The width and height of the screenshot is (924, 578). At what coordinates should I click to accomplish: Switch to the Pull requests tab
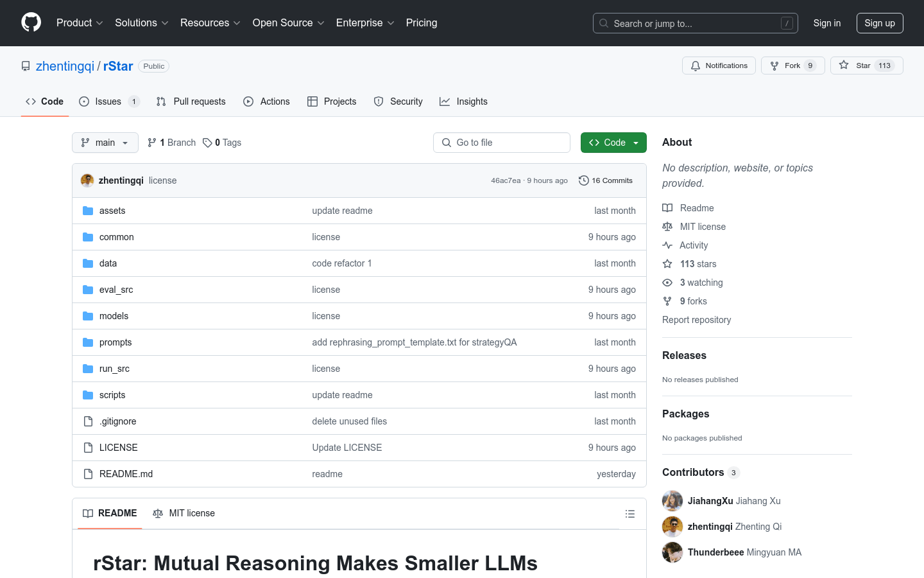[x=191, y=101]
